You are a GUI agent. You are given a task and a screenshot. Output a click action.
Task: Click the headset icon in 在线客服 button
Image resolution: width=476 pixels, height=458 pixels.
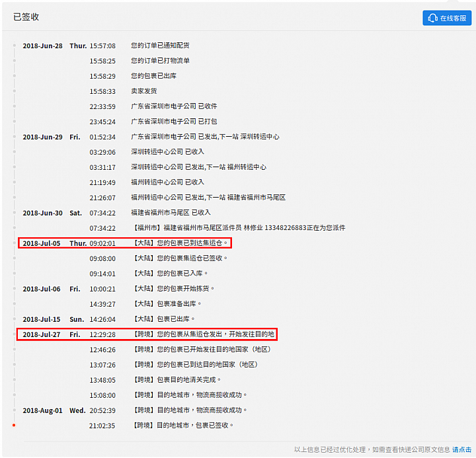[x=432, y=19]
